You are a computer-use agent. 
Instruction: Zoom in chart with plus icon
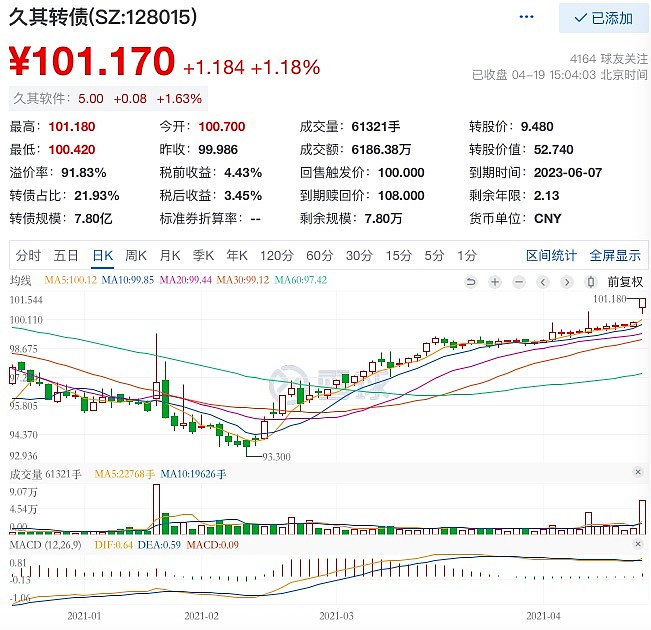tap(494, 282)
